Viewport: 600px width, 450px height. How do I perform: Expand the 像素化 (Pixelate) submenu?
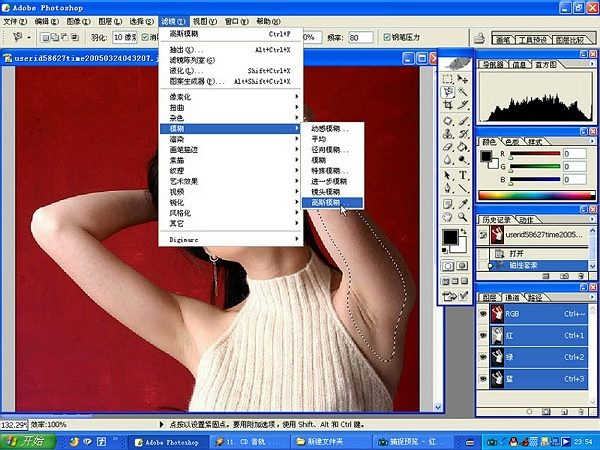[231, 97]
